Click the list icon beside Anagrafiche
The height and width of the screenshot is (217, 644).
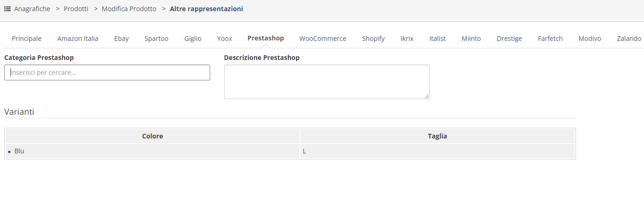tap(7, 9)
